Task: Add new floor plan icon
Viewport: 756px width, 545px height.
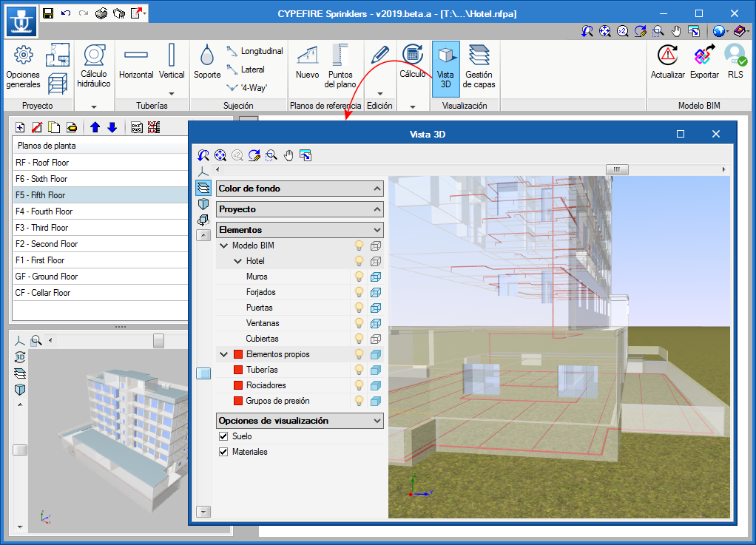Action: tap(20, 127)
